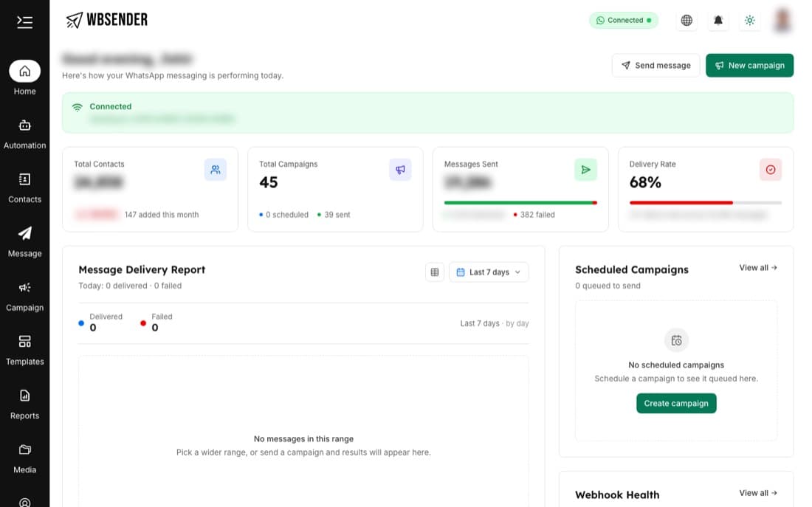Click the Total Contacts people icon
The width and height of the screenshot is (812, 507).
[216, 169]
